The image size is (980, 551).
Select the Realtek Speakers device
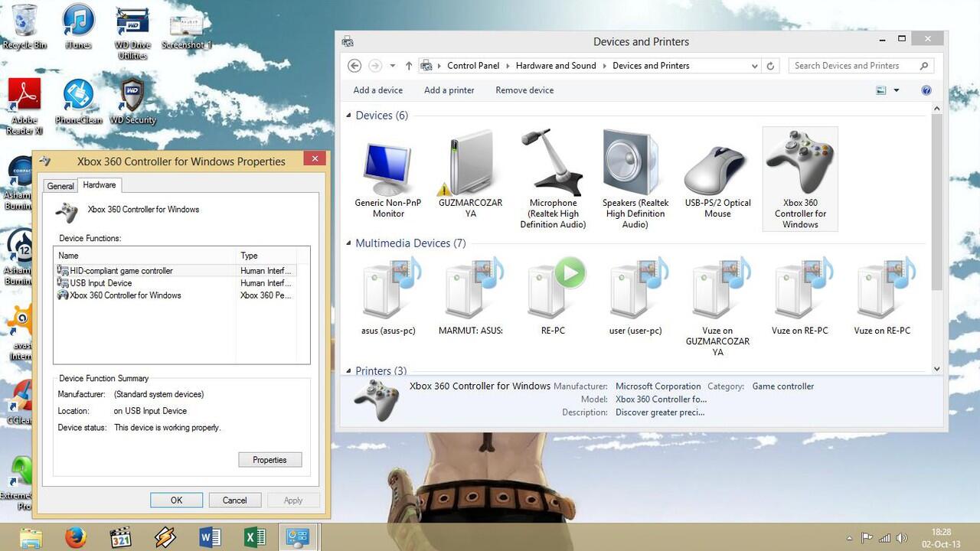click(x=635, y=181)
